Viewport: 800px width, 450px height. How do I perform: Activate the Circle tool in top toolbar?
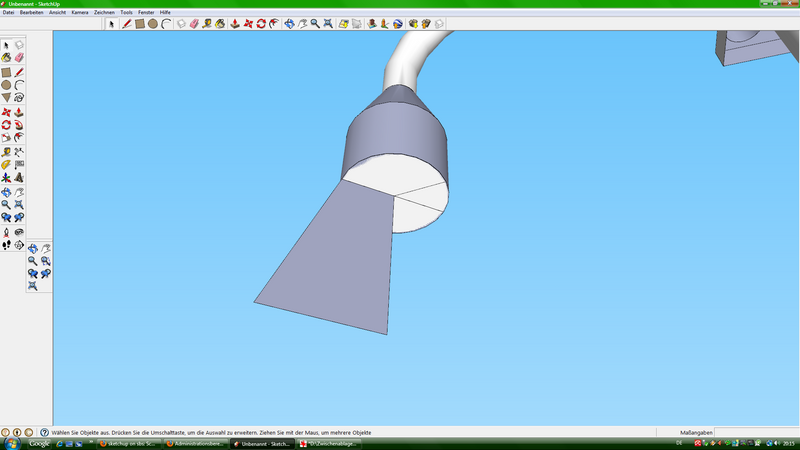[x=153, y=23]
